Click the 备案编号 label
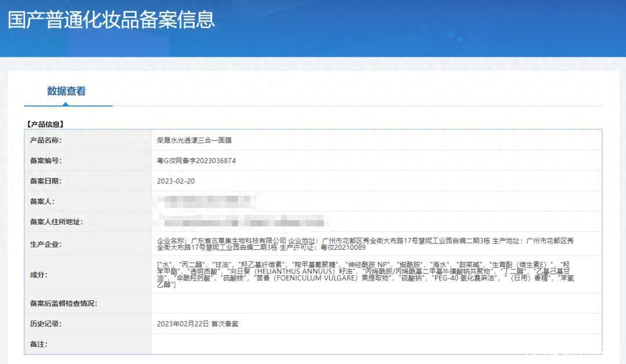This screenshot has height=364, width=626. tap(46, 161)
